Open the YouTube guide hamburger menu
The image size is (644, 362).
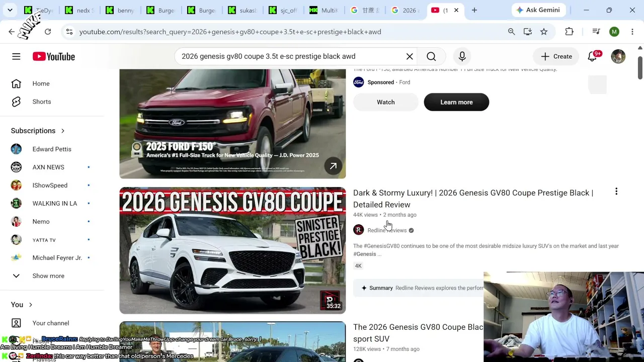coord(16,56)
